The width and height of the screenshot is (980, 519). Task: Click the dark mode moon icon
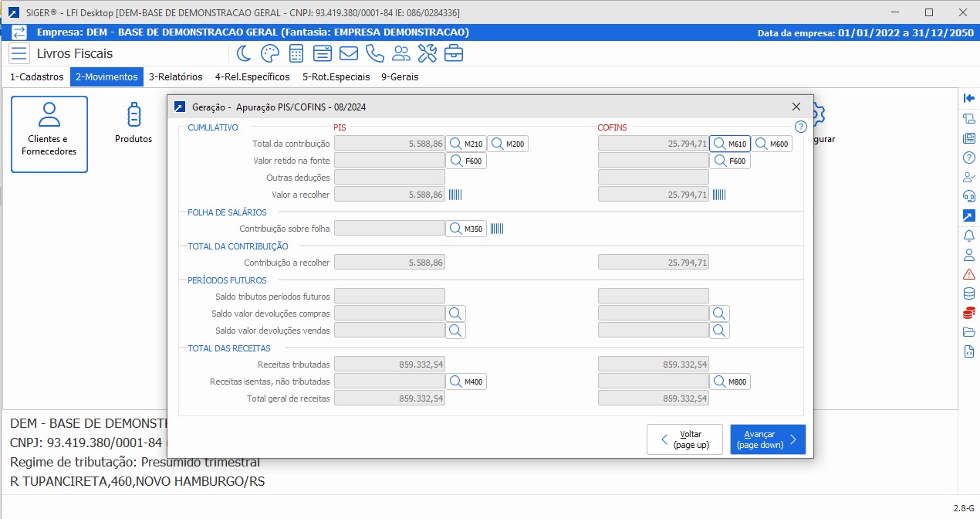(x=244, y=53)
